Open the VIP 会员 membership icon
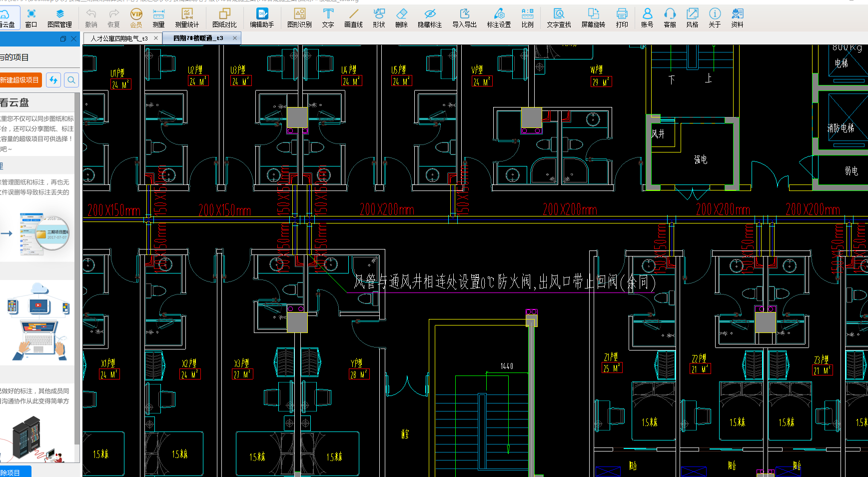The width and height of the screenshot is (868, 477). 136,17
